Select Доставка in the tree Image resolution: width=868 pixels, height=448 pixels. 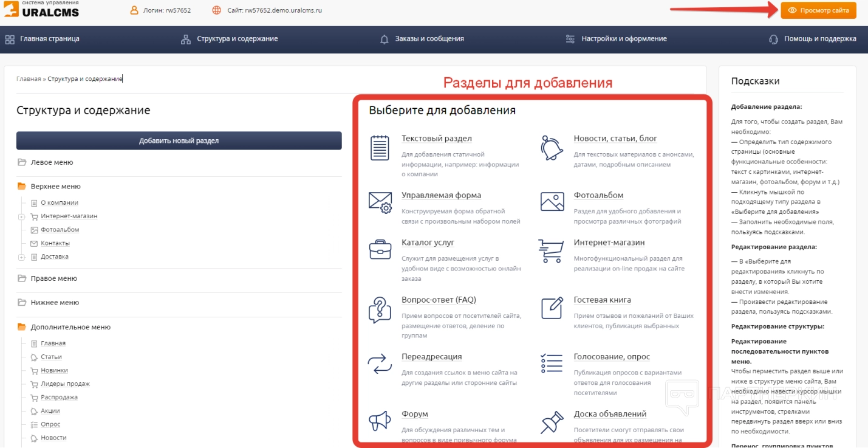point(55,257)
